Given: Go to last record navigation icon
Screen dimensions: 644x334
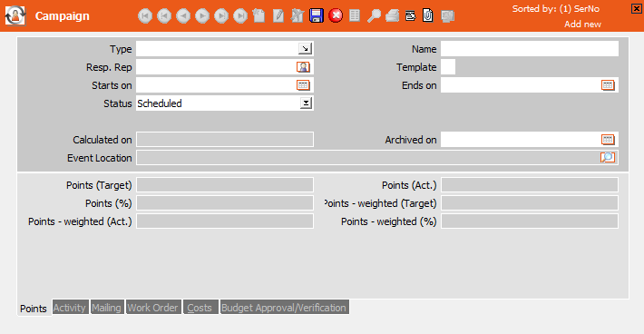Looking at the screenshot, I should point(240,16).
